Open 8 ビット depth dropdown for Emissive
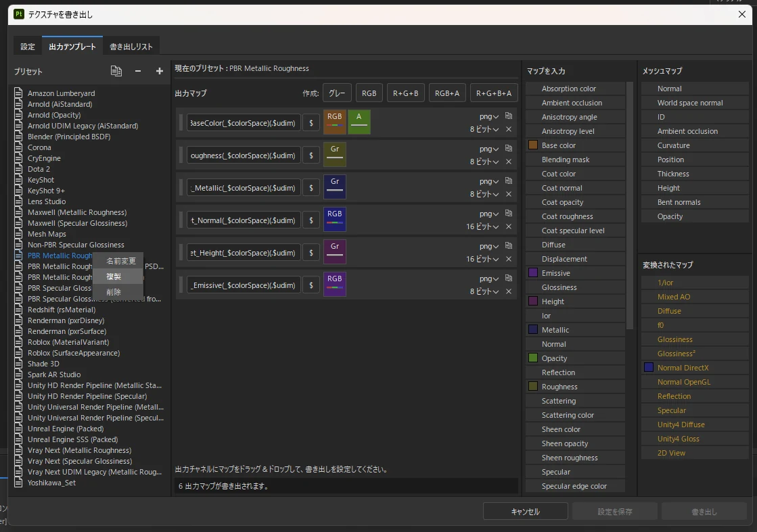757x532 pixels. (484, 291)
